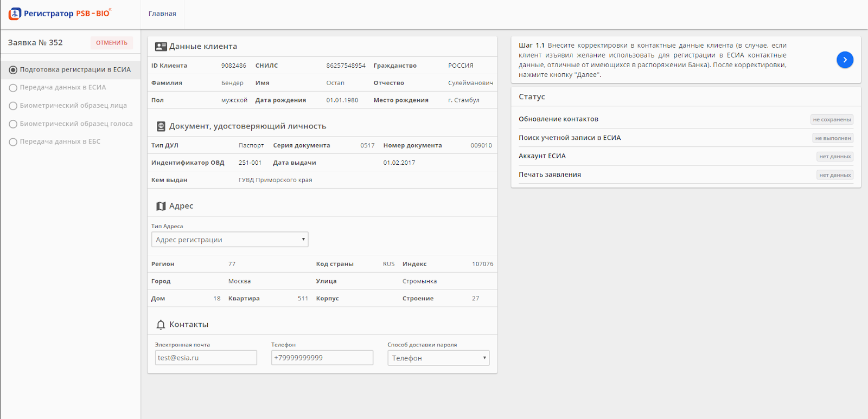Open the 'Главная' menu tab
This screenshot has height=419, width=868.
tap(162, 14)
